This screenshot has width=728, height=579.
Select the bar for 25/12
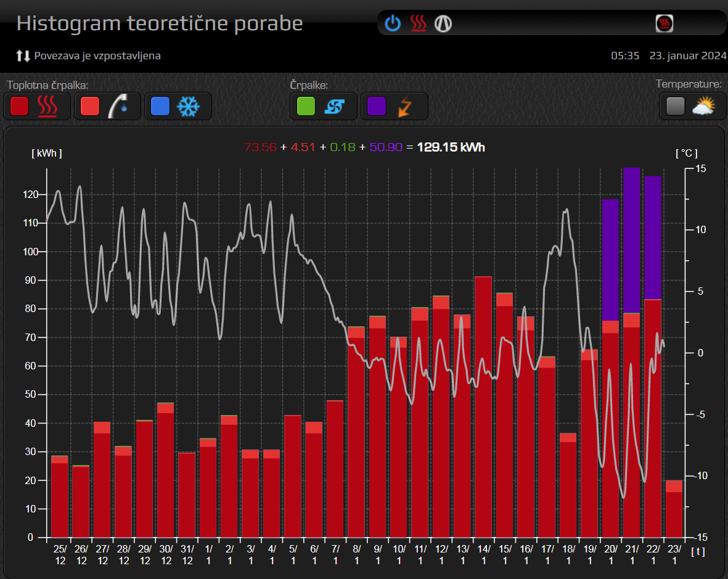pos(59,496)
